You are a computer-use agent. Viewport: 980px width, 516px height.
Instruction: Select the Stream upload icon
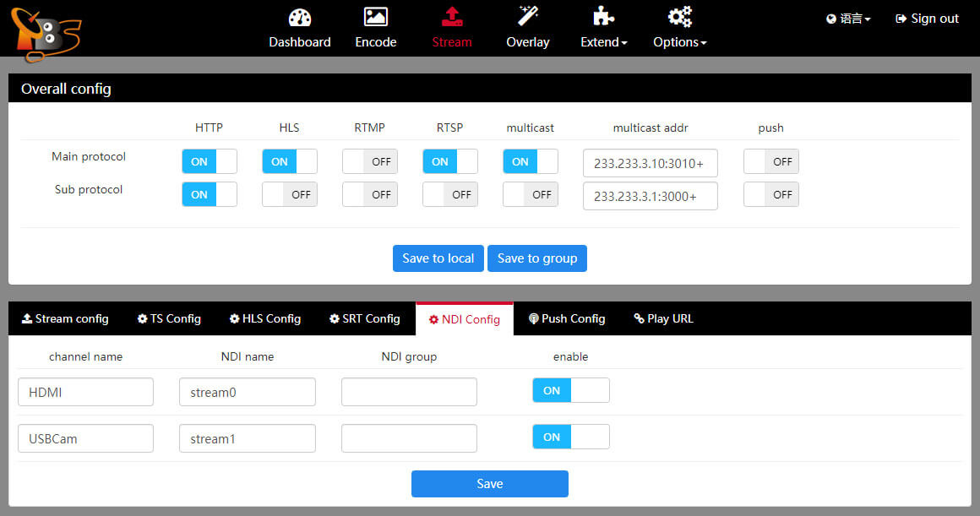452,17
